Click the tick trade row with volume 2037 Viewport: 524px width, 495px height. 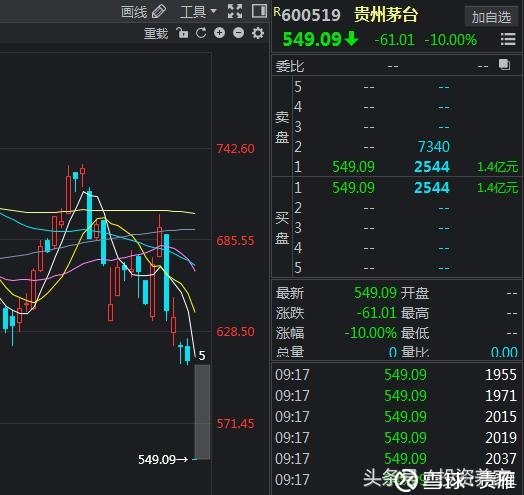(x=396, y=459)
